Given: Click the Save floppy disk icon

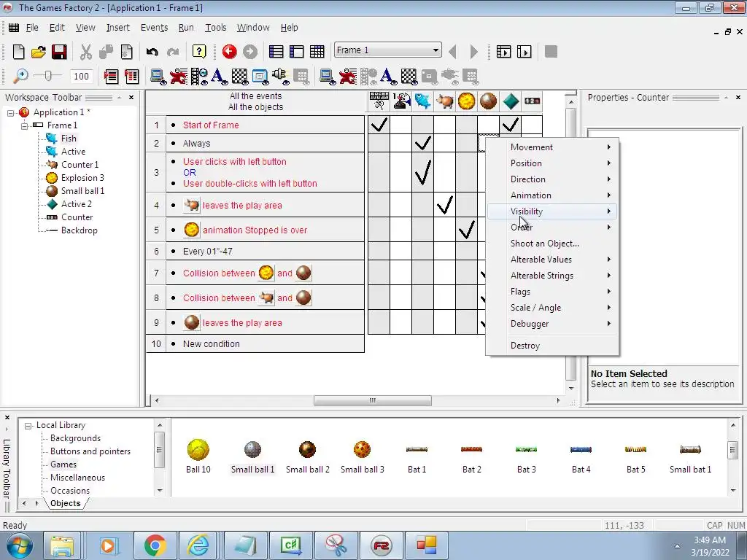Looking at the screenshot, I should click(x=59, y=52).
